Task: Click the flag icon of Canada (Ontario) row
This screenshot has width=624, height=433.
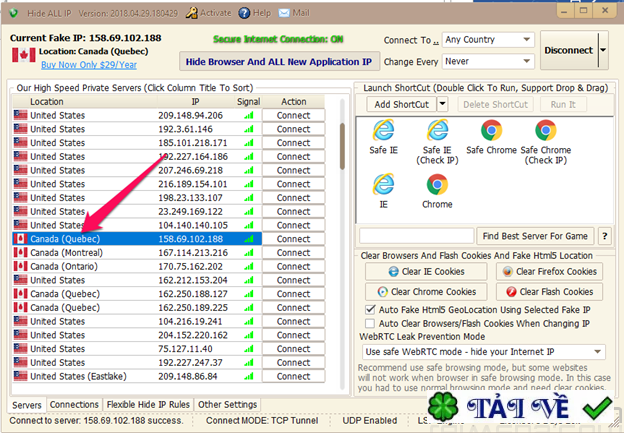Action: tap(20, 266)
